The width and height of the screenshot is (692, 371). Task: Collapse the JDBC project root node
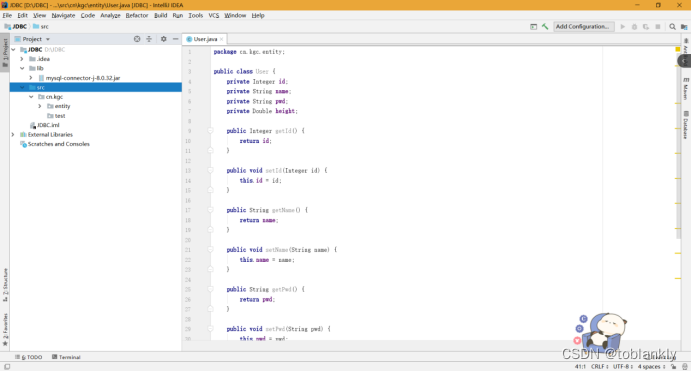point(14,49)
